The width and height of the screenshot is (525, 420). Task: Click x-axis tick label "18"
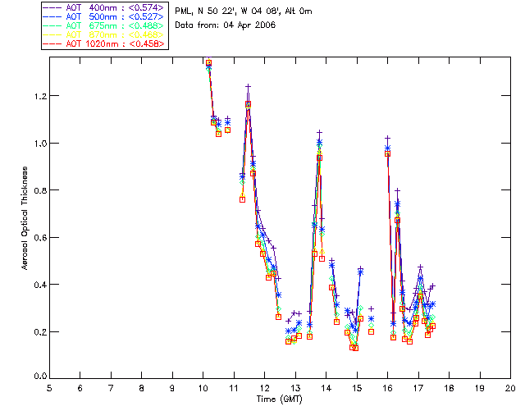click(x=449, y=388)
